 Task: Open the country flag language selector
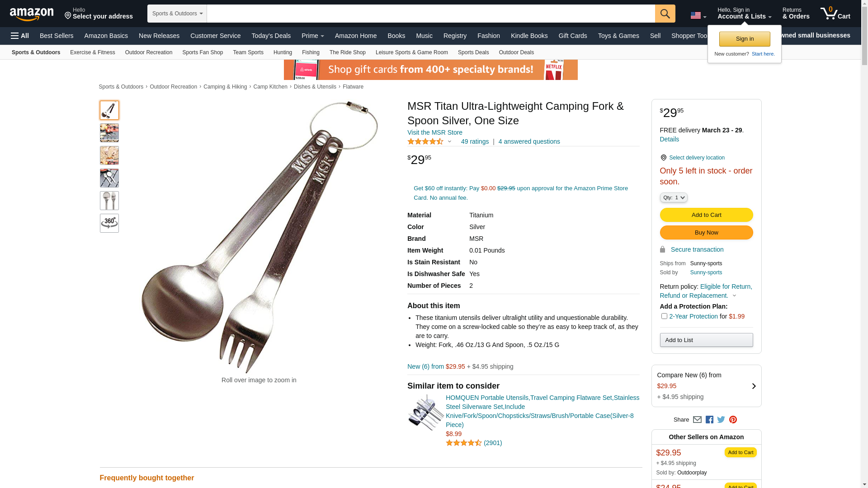click(x=698, y=16)
